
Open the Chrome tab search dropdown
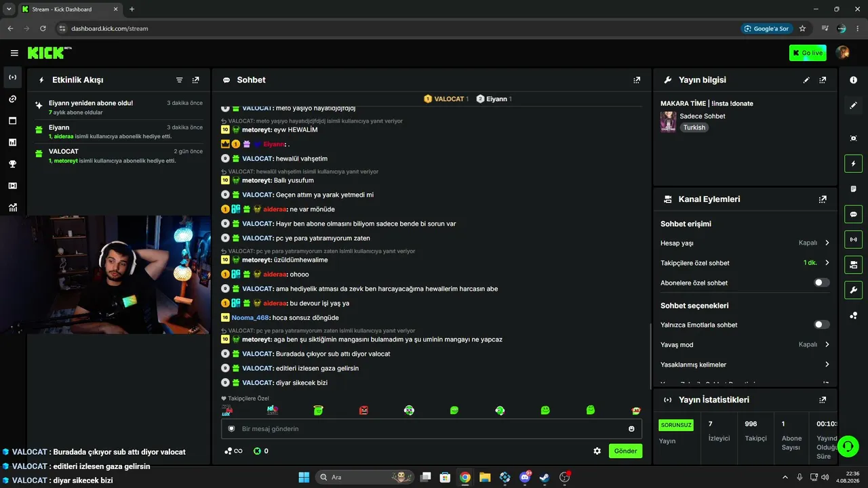tap(9, 9)
